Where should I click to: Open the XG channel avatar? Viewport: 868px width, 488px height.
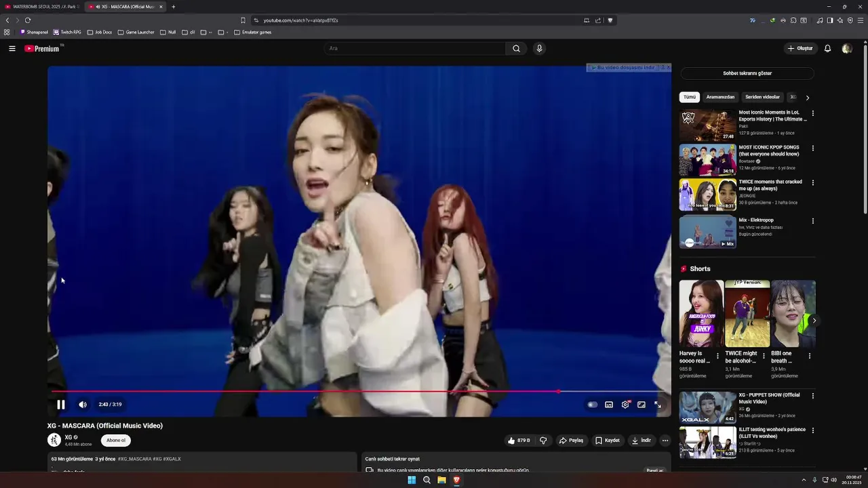pos(54,440)
